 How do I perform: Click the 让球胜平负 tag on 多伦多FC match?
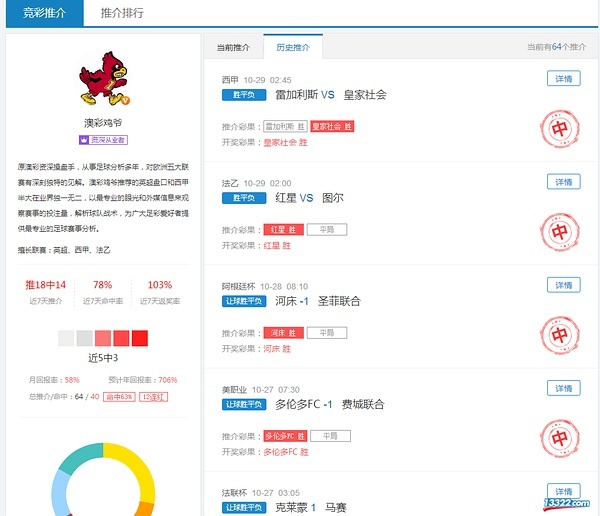point(244,404)
